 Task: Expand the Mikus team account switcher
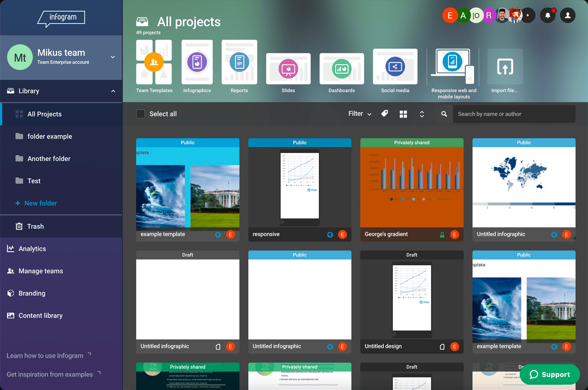click(x=113, y=57)
